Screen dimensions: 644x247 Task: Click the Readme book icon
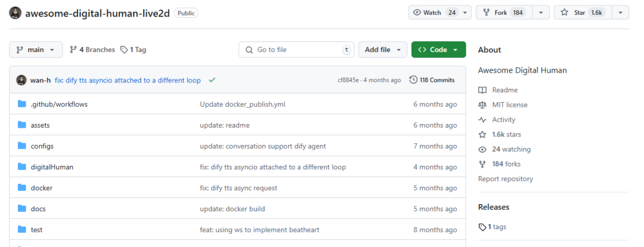coord(482,90)
